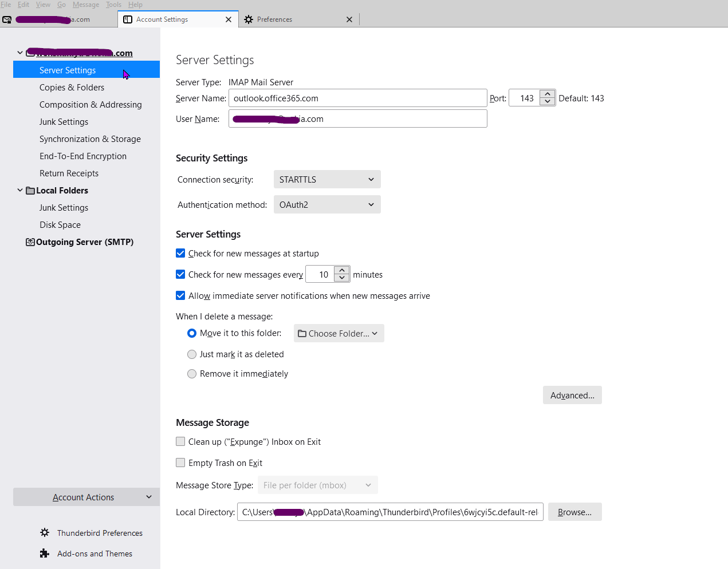Open the Help menu
Screen dimensions: 728x569
point(135,5)
